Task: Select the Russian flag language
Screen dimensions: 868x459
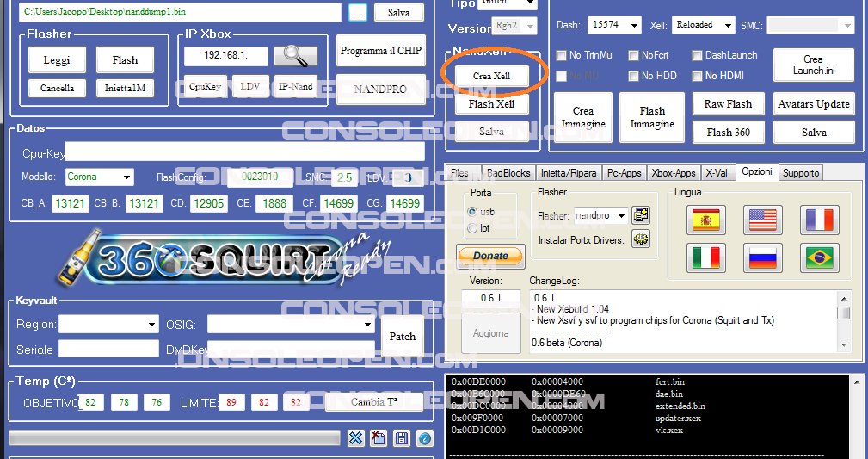Action: (763, 257)
